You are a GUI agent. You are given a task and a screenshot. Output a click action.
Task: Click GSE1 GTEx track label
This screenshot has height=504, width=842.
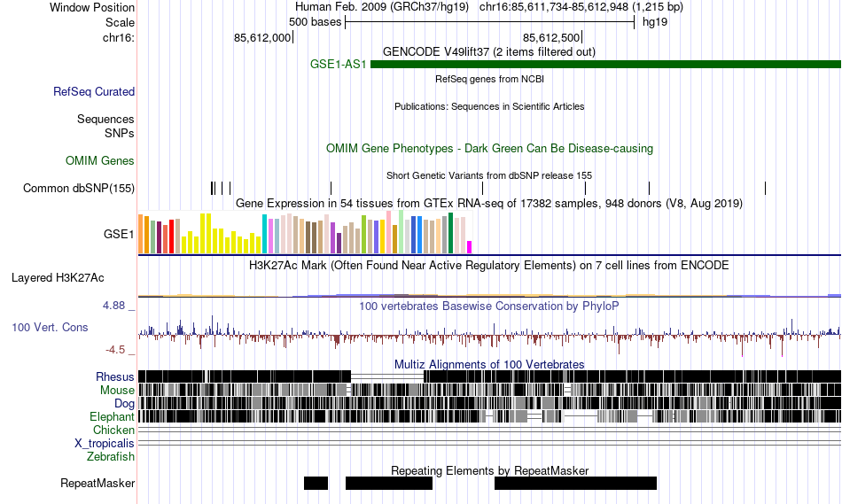pyautogui.click(x=119, y=235)
